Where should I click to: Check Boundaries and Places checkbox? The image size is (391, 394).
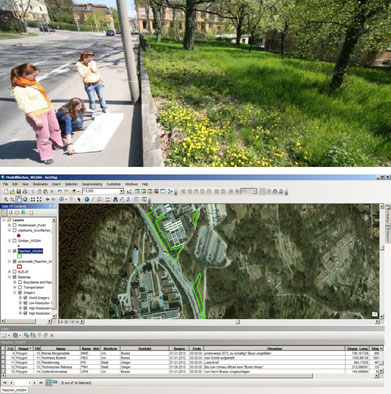(20, 282)
